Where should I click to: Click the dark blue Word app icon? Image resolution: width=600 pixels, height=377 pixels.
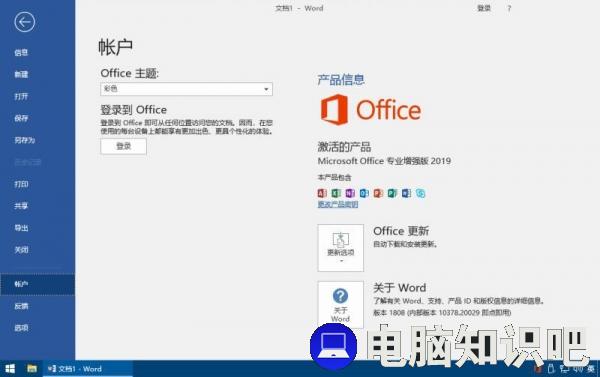(x=406, y=193)
